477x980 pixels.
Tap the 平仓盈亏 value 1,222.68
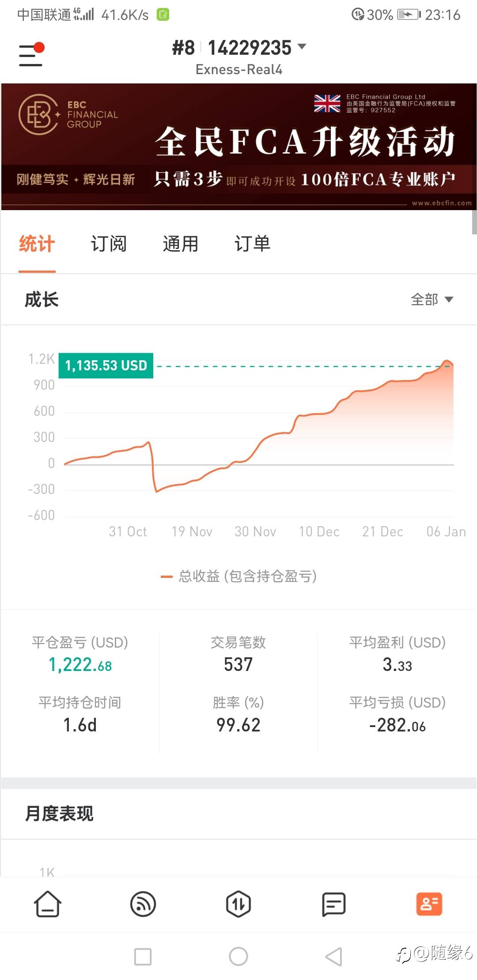coord(80,665)
